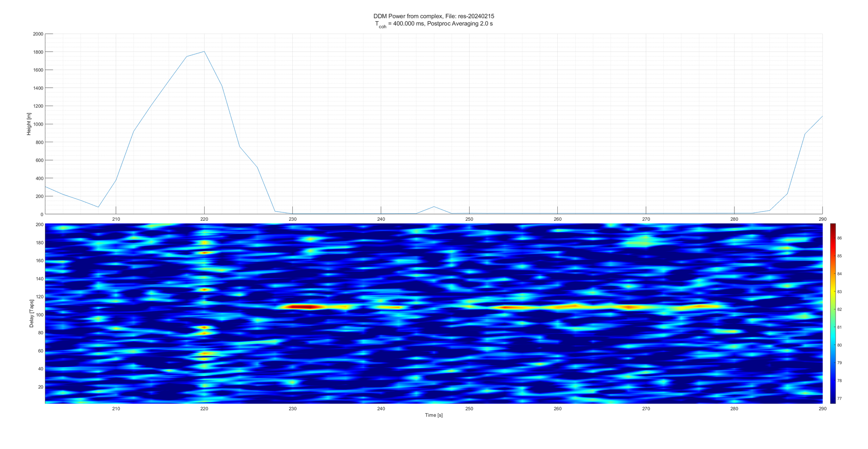Click the 2000 tick label on Height axis
The width and height of the screenshot is (868, 449).
38,34
